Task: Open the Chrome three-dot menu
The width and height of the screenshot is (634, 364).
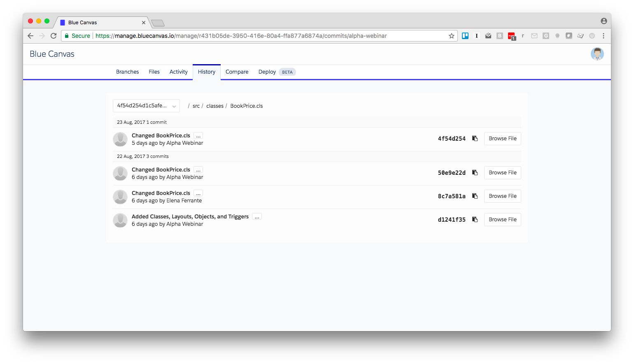Action: (x=604, y=36)
